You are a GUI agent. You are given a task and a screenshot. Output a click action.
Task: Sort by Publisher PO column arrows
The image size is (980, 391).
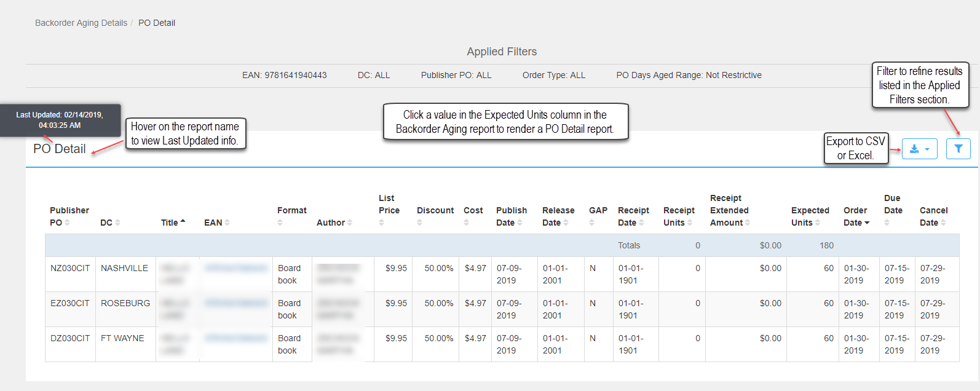pyautogui.click(x=68, y=223)
